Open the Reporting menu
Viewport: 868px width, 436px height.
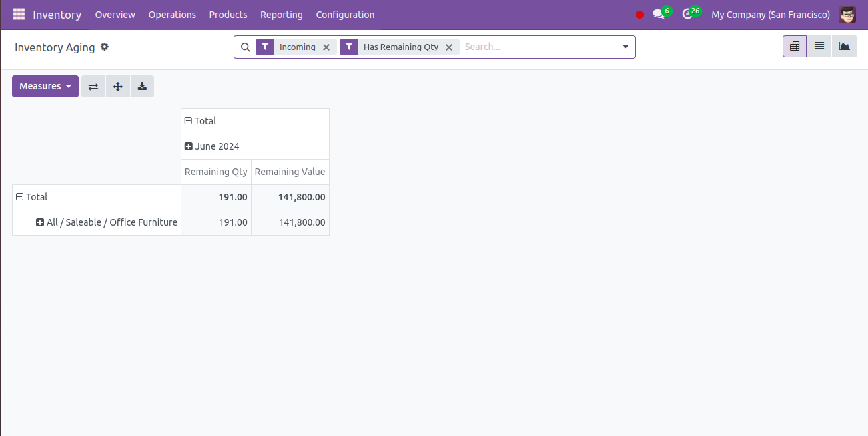click(282, 15)
